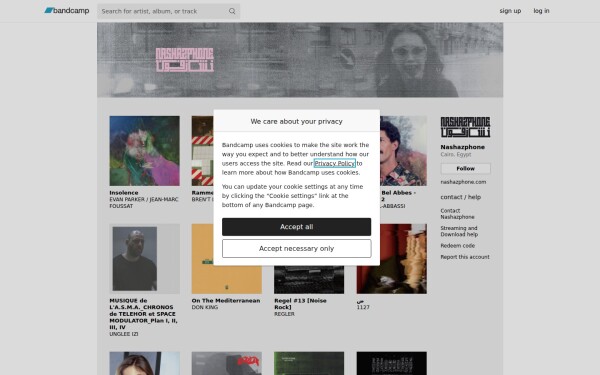The width and height of the screenshot is (600, 375).
Task: Choose Accept necessary only
Action: (297, 249)
